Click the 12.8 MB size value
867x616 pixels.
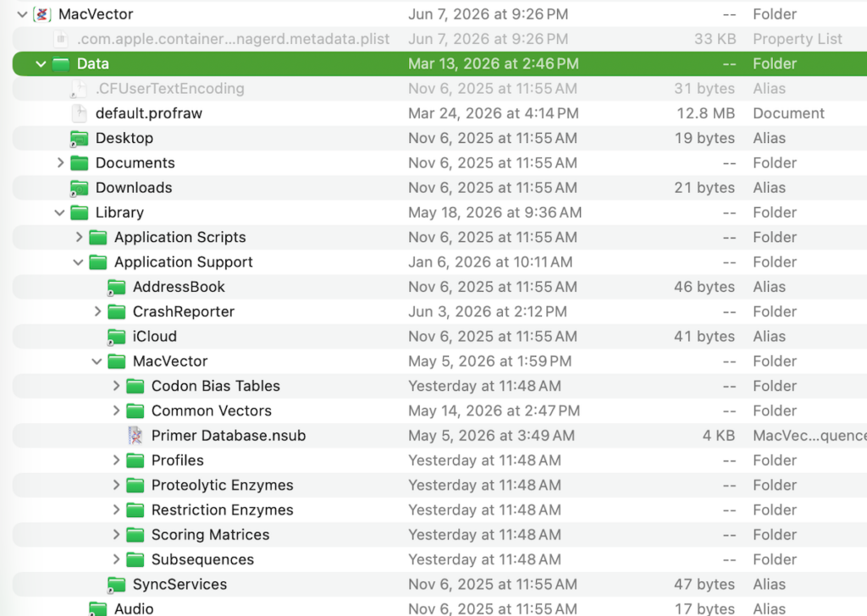tap(706, 114)
